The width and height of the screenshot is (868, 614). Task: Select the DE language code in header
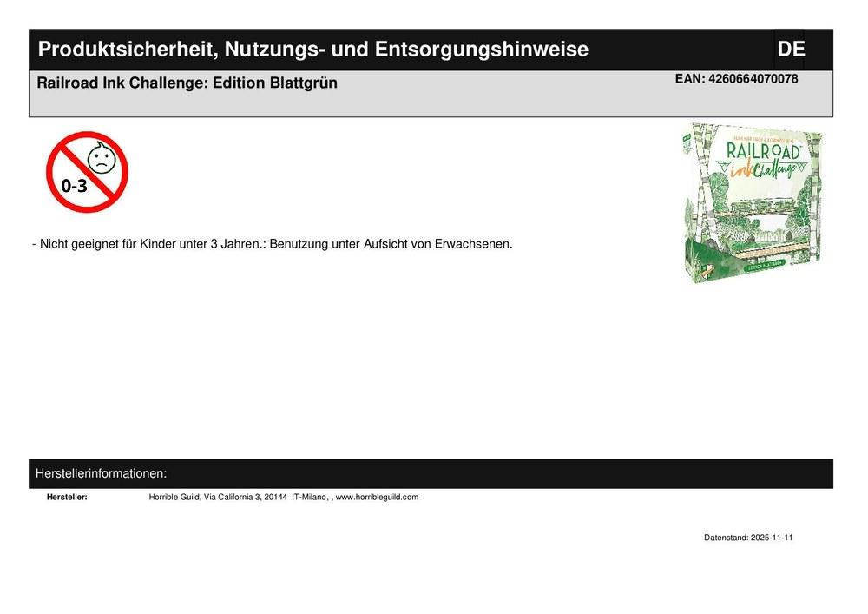pos(791,49)
